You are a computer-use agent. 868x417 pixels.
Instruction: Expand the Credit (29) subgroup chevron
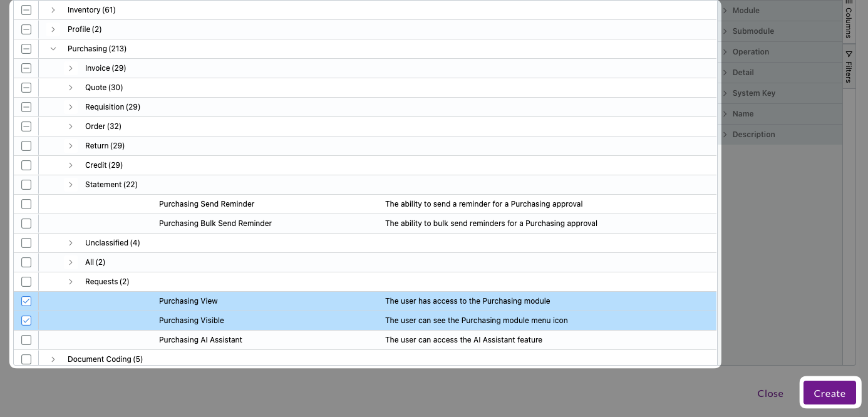(71, 165)
